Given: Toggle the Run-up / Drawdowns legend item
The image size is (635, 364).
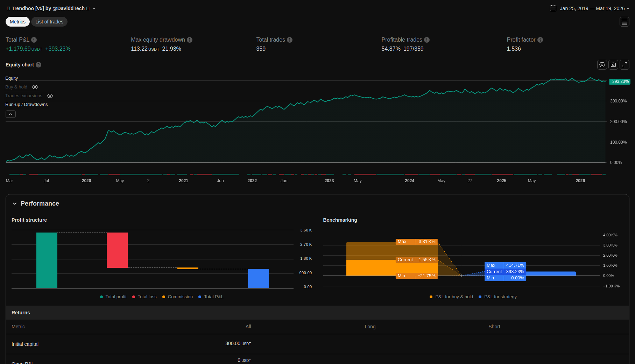Looking at the screenshot, I should 26,105.
